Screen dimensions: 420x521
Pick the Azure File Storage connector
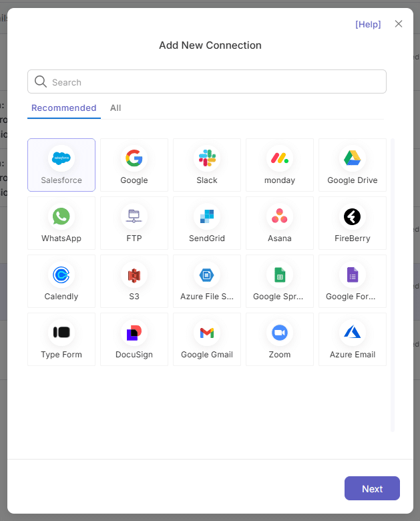207,281
